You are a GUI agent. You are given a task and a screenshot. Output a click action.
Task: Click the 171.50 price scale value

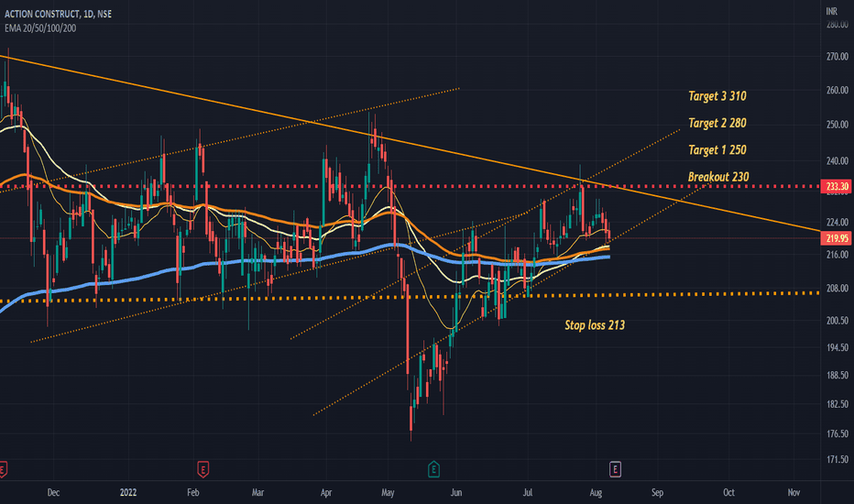pos(838,460)
